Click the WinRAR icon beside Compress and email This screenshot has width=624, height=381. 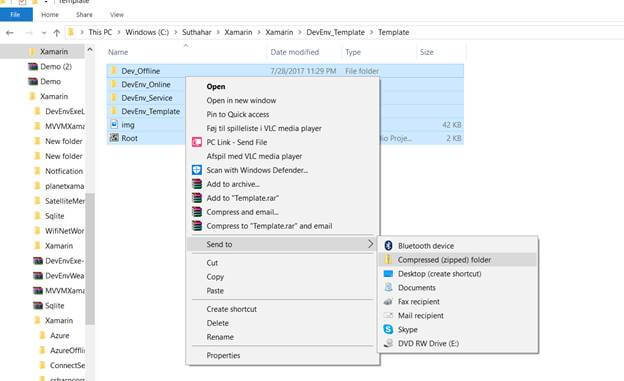click(197, 212)
